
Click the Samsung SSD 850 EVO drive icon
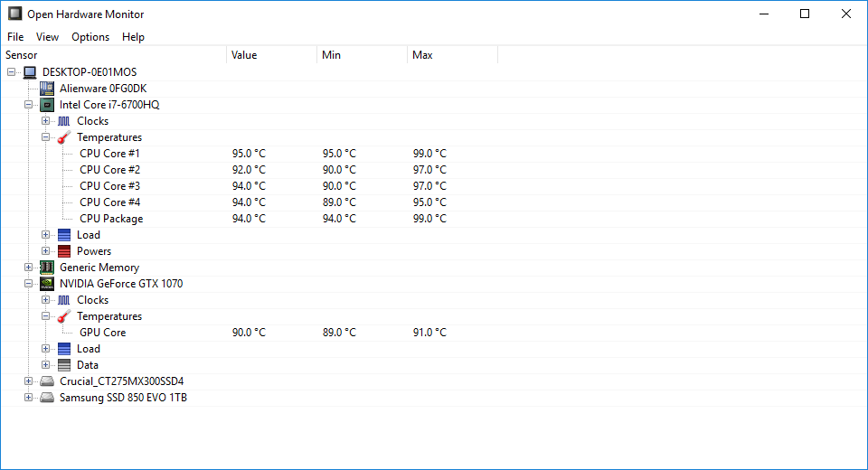point(47,398)
